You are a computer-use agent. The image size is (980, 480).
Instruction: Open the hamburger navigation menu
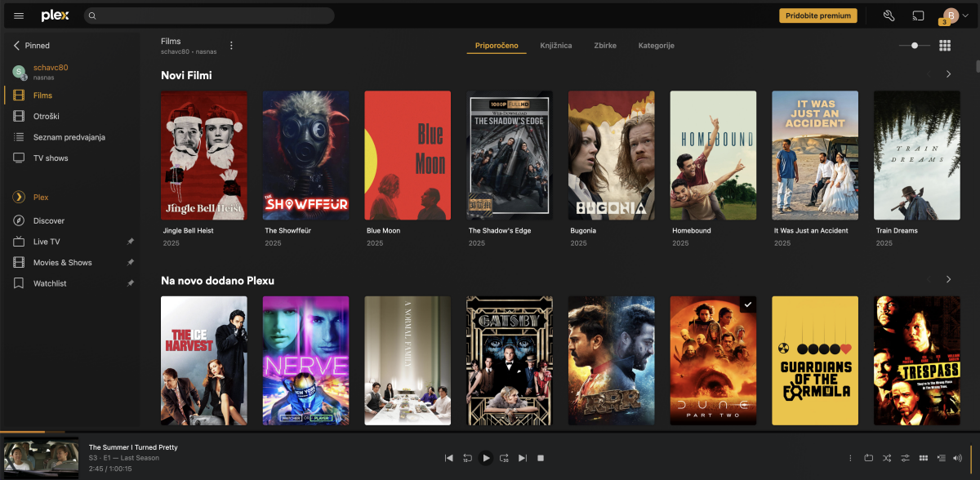click(19, 16)
